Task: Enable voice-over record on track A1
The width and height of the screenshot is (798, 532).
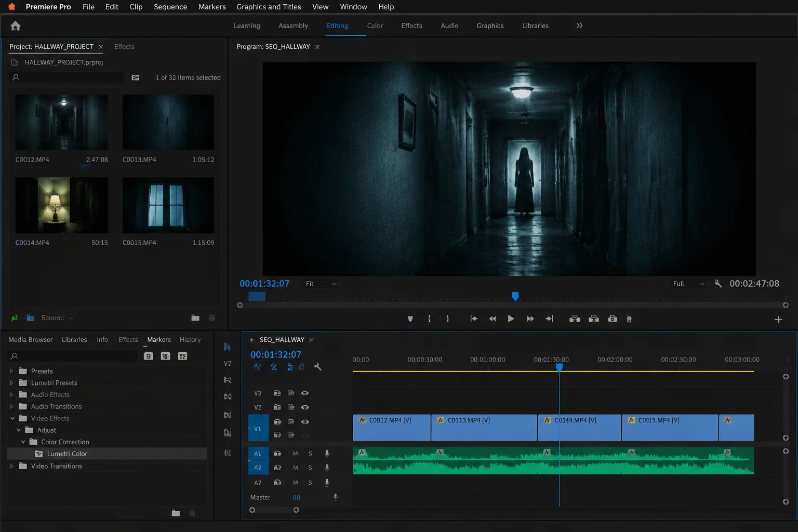Action: click(327, 453)
